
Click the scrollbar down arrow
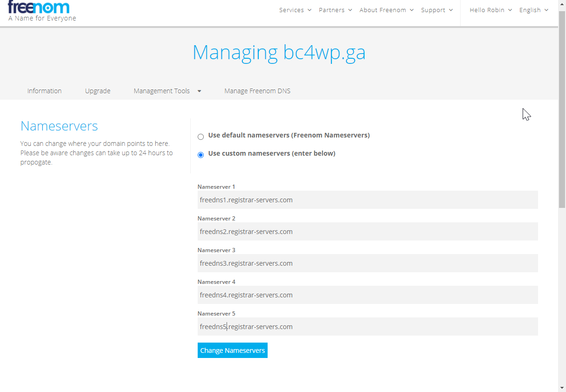(562, 387)
